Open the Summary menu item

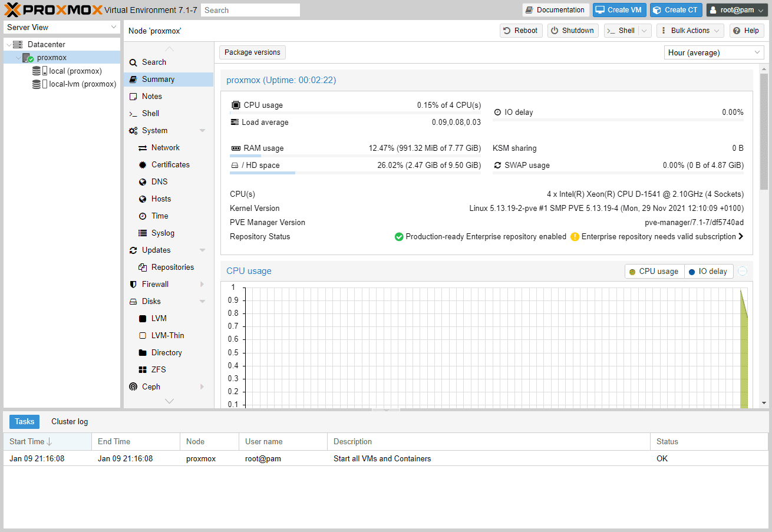point(169,80)
